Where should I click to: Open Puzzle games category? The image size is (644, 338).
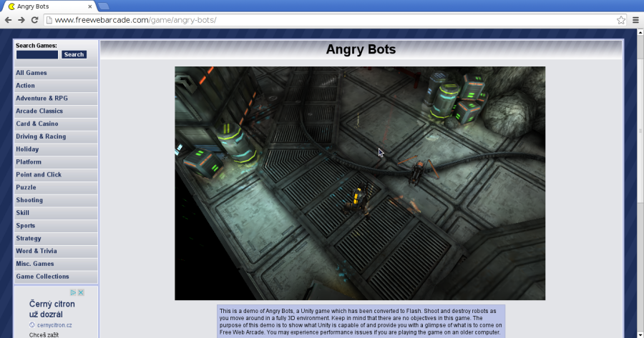[x=56, y=187]
